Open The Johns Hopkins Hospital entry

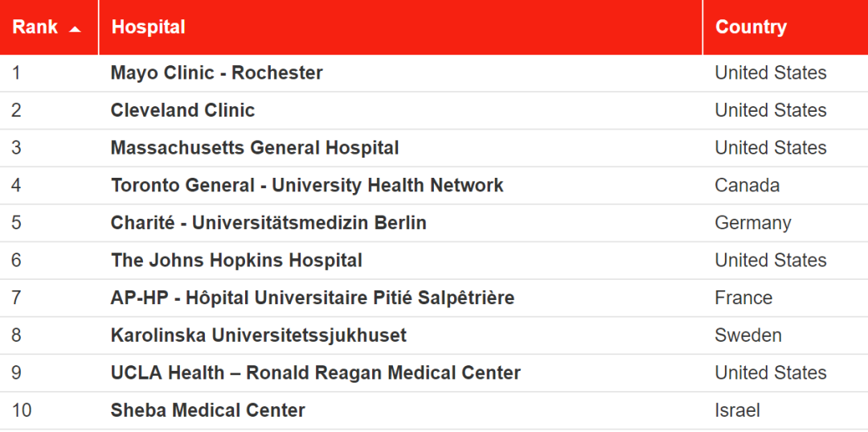pos(236,261)
